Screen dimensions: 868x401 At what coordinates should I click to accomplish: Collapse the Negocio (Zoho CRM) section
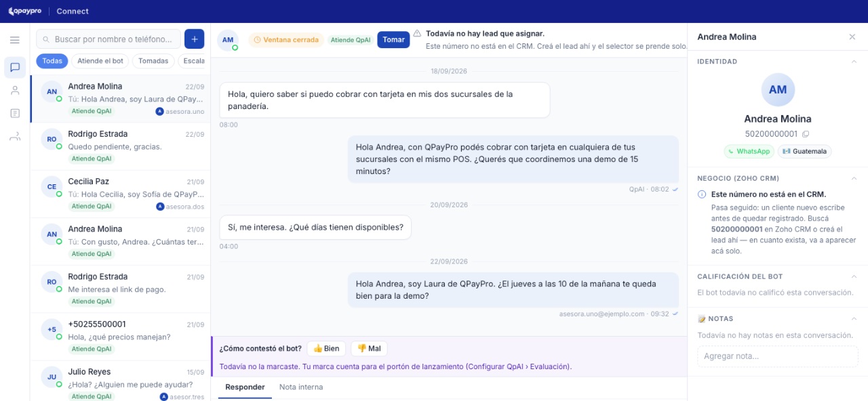point(854,178)
